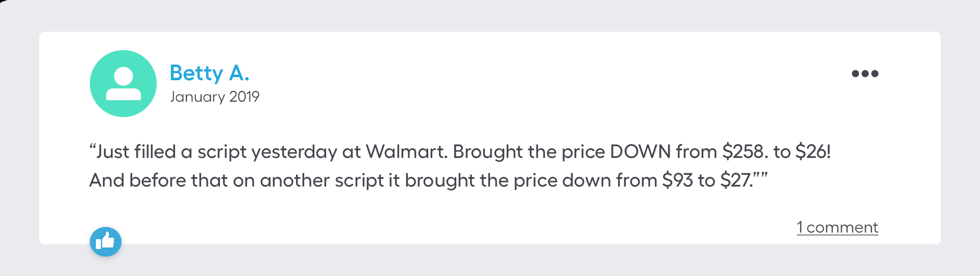Click the "$93" price in the review
This screenshot has height=276, width=980.
(x=677, y=180)
